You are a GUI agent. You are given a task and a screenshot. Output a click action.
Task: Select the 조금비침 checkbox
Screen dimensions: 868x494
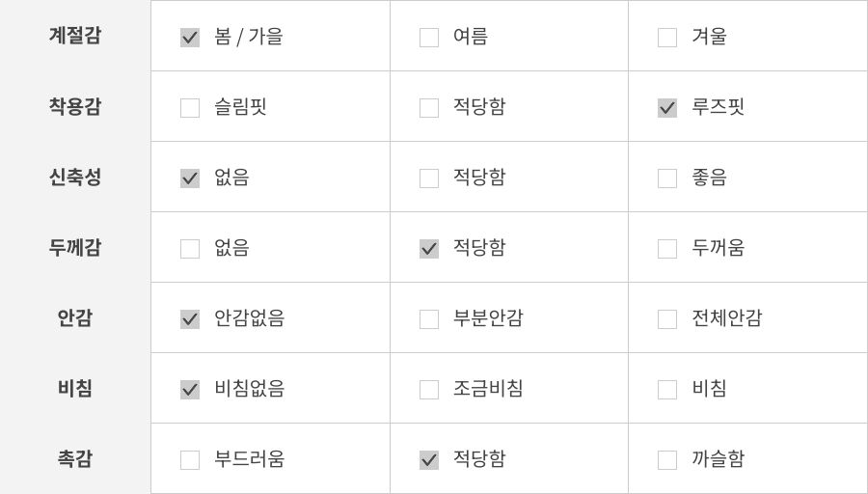click(x=429, y=390)
